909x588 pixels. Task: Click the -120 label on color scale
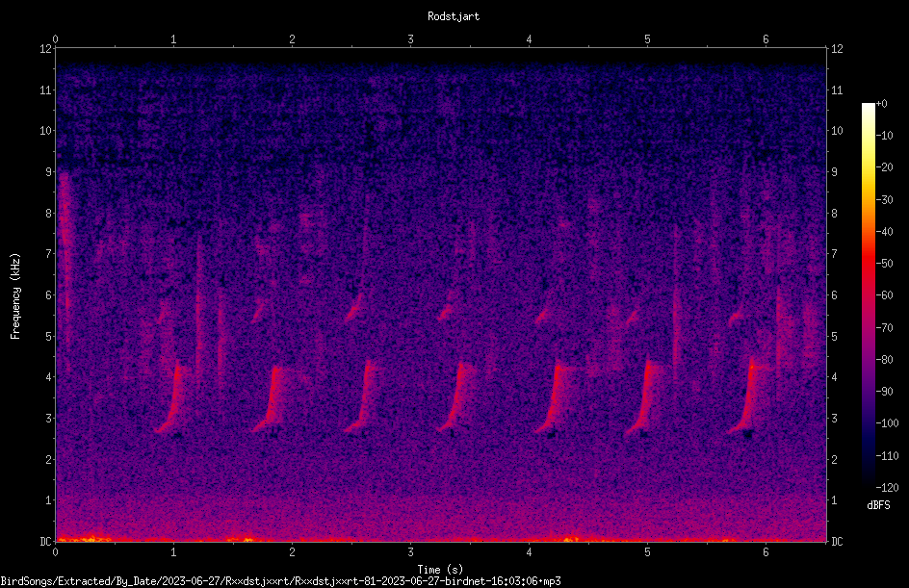click(x=888, y=487)
